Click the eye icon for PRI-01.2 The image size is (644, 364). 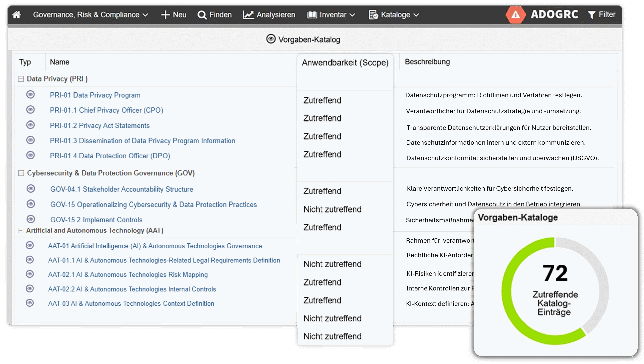point(30,125)
